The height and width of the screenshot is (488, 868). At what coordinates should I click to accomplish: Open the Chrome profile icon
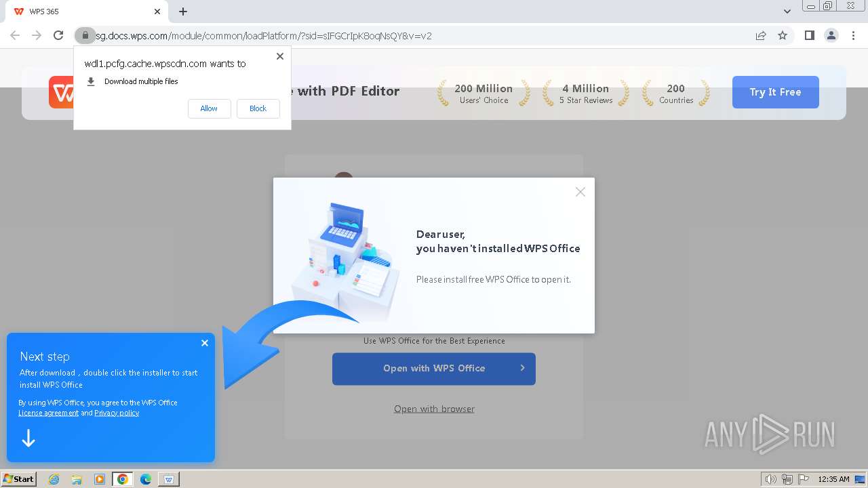coord(831,35)
